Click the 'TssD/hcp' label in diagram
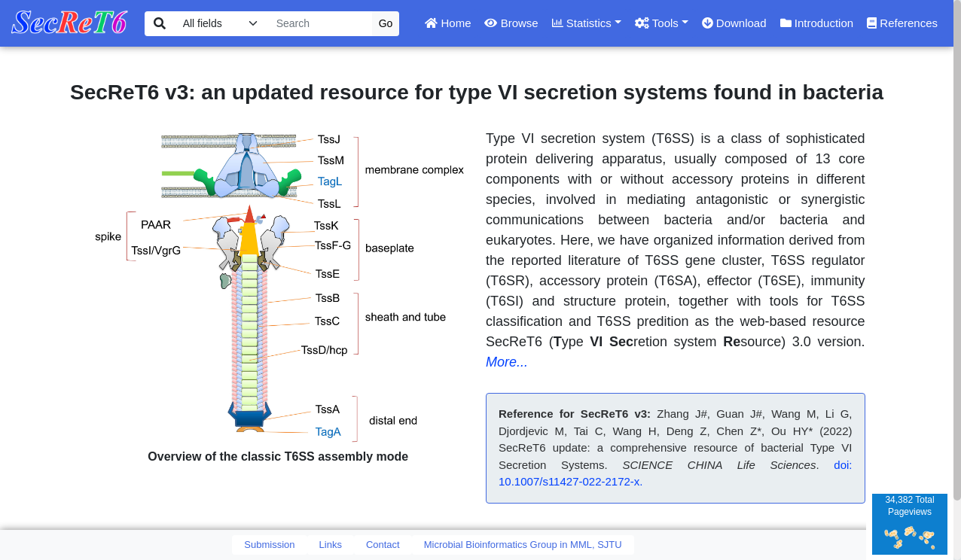The width and height of the screenshot is (961, 560). (x=324, y=350)
